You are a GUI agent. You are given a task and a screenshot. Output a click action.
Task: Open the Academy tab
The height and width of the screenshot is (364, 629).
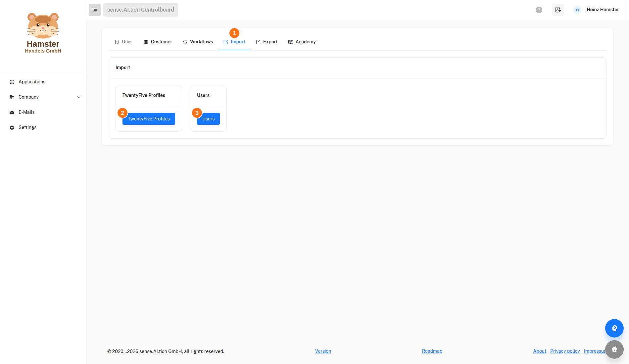point(302,42)
